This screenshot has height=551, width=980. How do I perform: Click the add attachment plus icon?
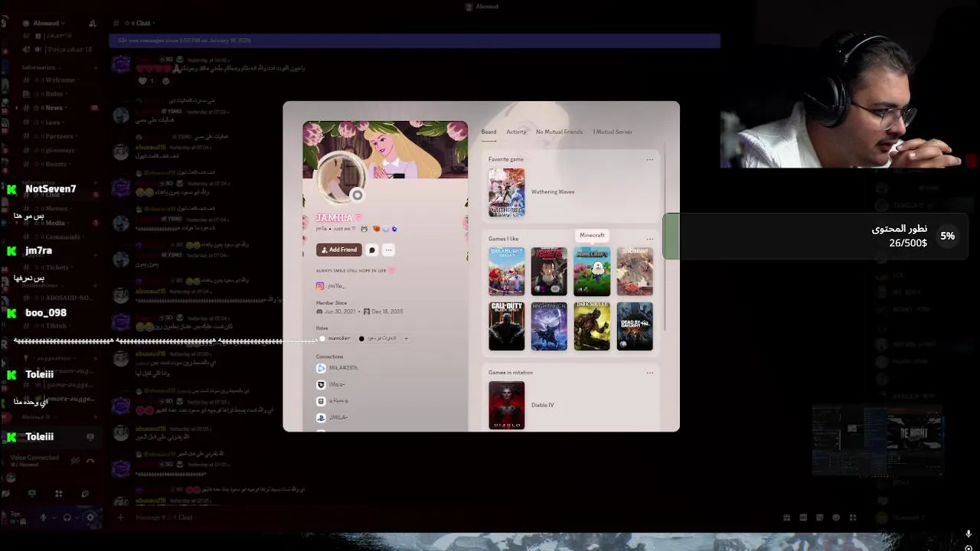pos(120,517)
